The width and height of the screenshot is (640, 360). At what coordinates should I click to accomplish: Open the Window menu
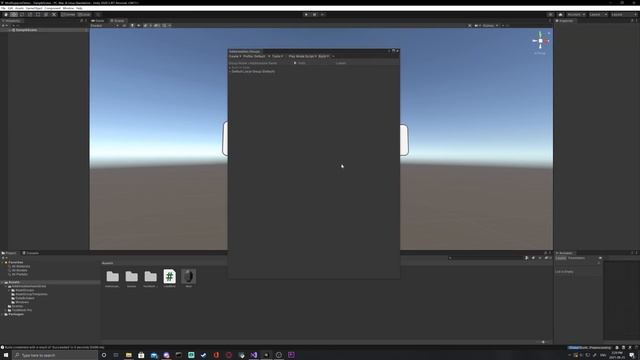68,8
